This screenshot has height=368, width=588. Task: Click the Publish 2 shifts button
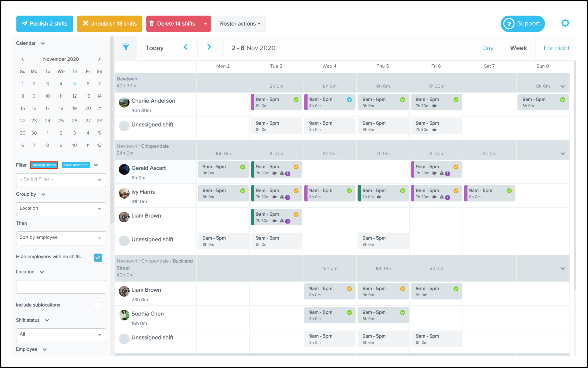click(44, 24)
